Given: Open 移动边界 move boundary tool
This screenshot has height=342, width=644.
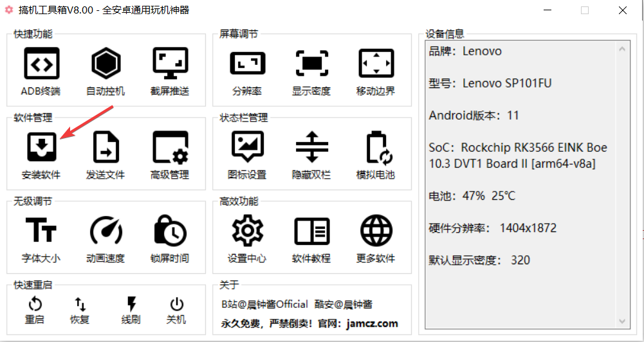Looking at the screenshot, I should click(x=376, y=71).
